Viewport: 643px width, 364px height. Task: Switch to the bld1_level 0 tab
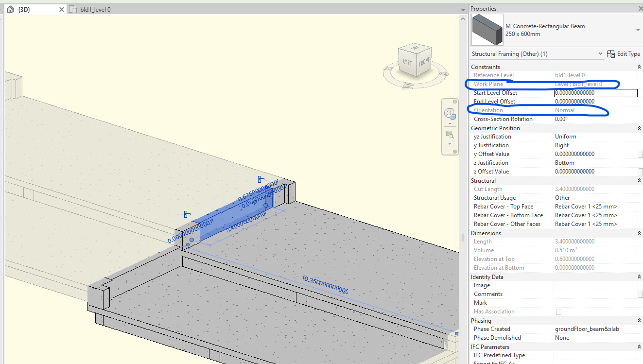[x=95, y=9]
